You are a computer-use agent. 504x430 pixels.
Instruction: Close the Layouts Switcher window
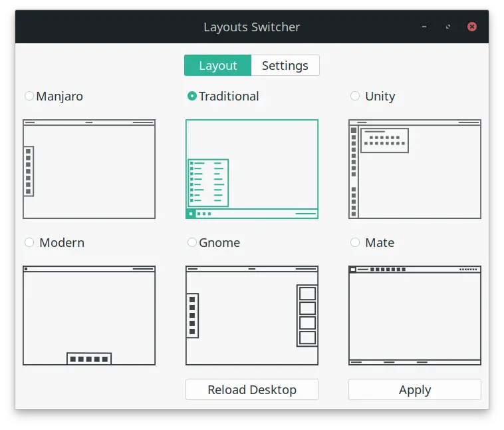pyautogui.click(x=472, y=27)
